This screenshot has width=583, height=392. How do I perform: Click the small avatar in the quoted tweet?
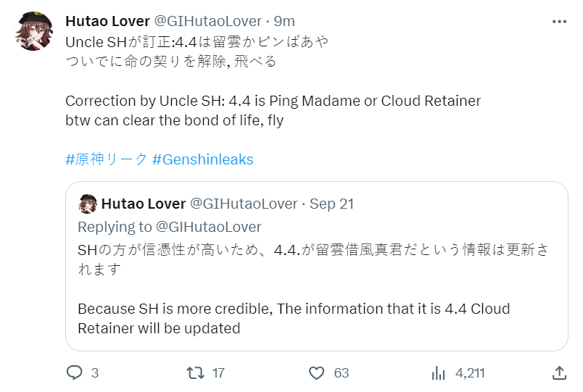point(88,204)
